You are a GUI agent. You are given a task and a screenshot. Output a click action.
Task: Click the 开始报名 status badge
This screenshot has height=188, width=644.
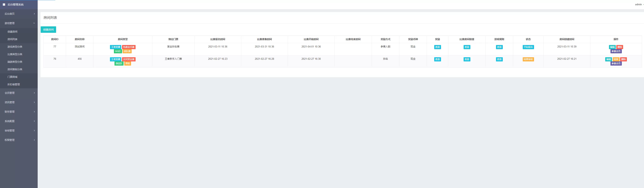(x=528, y=47)
